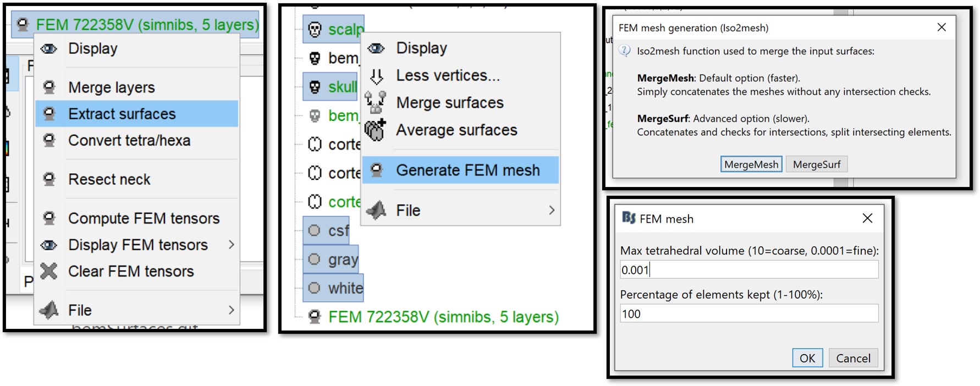Click the eye icon beside Display FEM tensors
Viewport: 980px width, 386px height.
click(x=49, y=245)
